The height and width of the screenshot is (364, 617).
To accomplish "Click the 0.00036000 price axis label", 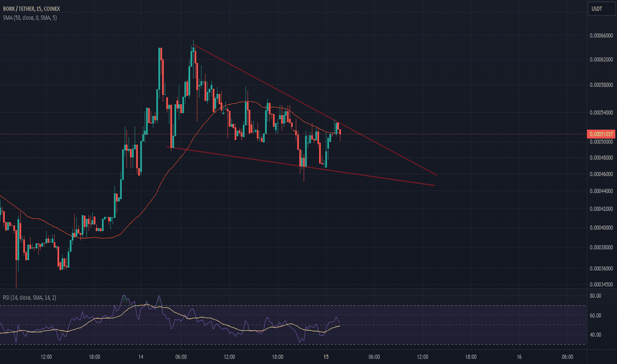I will coord(601,269).
